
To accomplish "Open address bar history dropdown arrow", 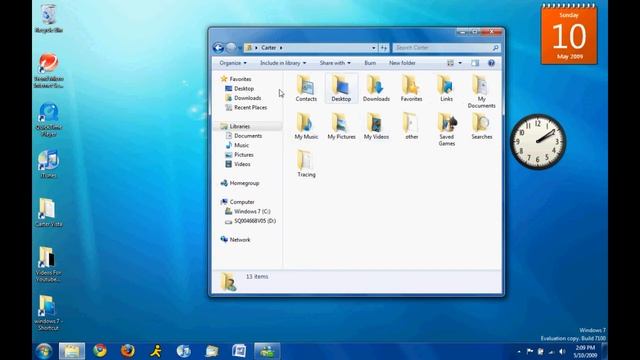I will tap(373, 48).
